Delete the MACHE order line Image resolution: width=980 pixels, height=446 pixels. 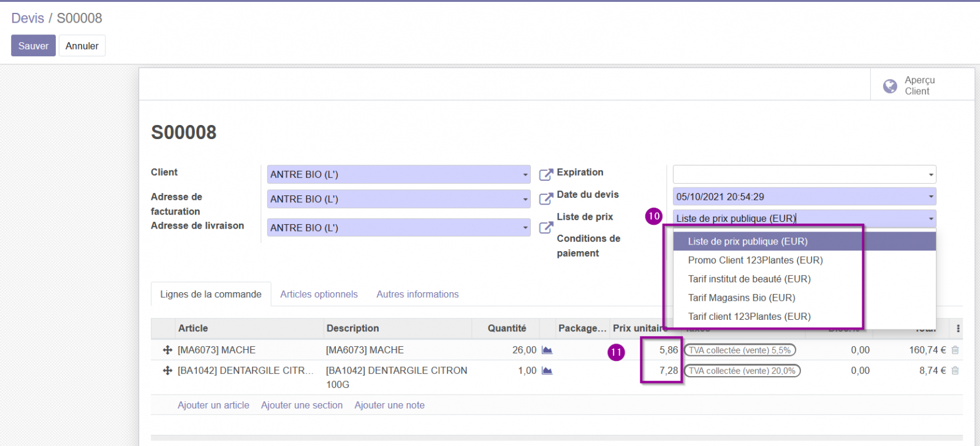pos(955,350)
